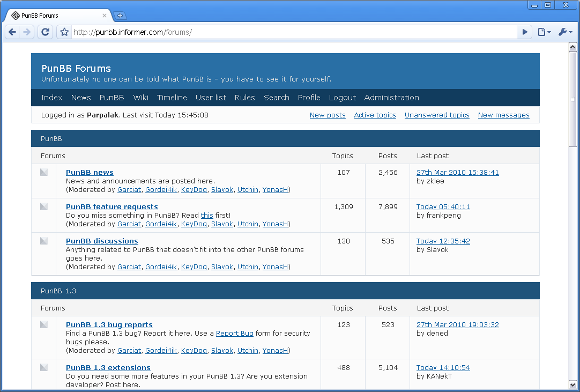The image size is (580, 392).
Task: Open the PunBB discussions forum
Action: click(102, 241)
